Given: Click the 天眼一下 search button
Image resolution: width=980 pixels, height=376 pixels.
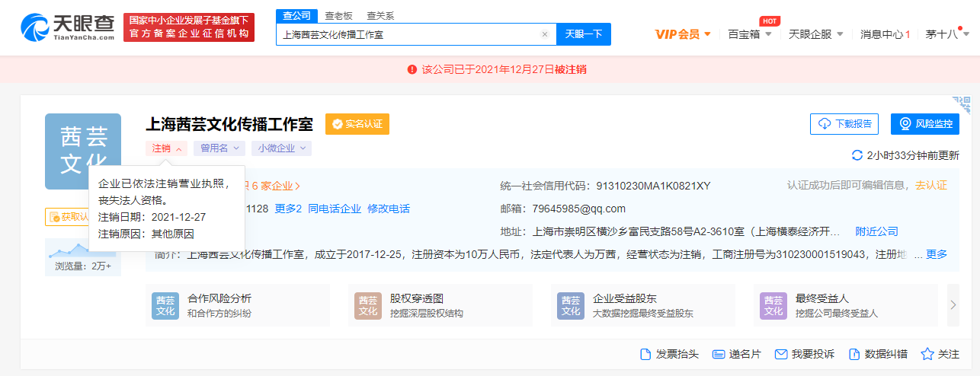Looking at the screenshot, I should pos(584,34).
